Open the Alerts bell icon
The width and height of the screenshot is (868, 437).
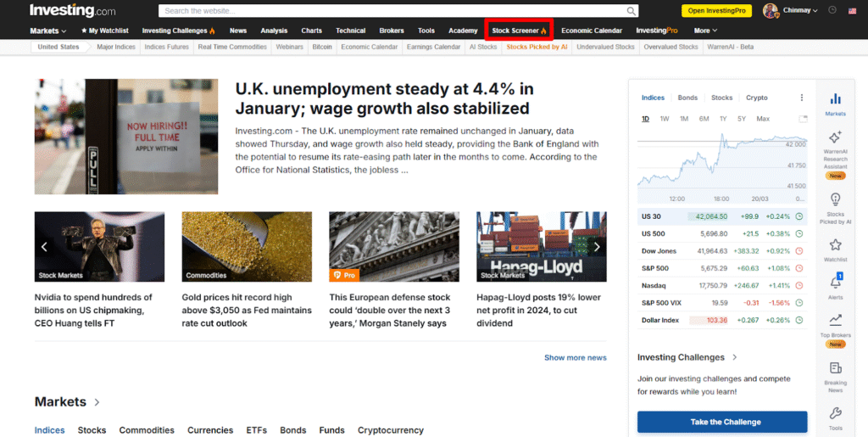coord(835,283)
